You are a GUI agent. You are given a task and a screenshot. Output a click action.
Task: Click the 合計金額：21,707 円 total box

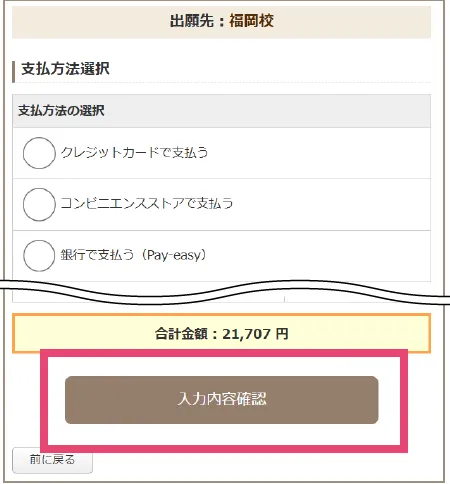point(221,333)
